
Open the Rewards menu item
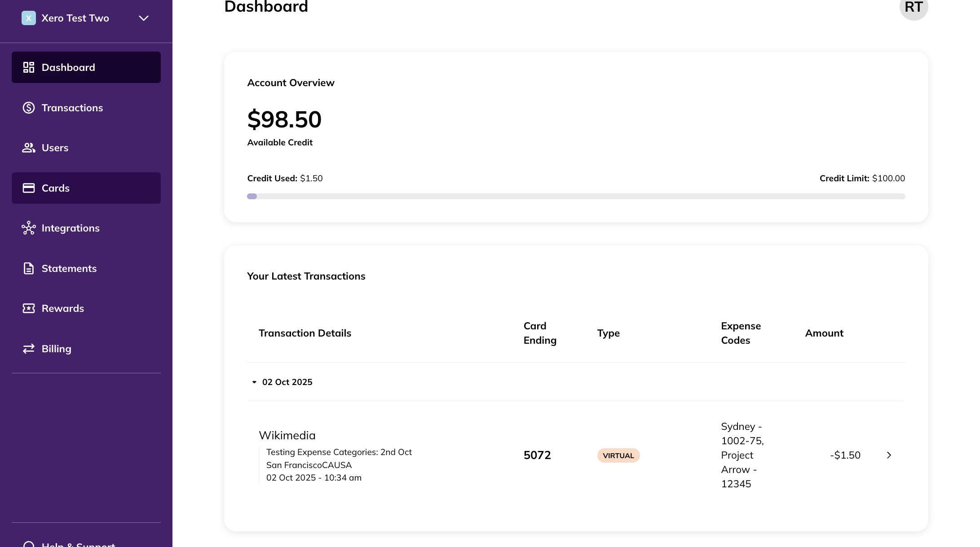tap(63, 308)
